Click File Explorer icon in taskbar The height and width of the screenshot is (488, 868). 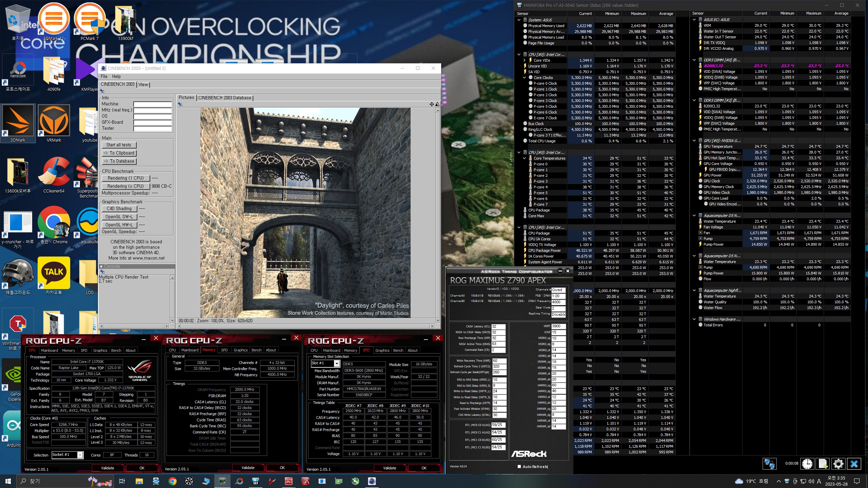pos(139,481)
